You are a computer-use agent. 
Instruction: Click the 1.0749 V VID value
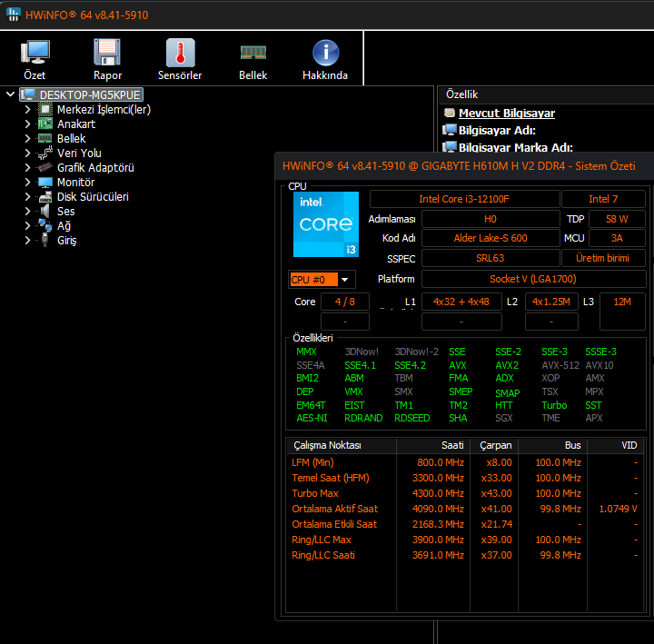tap(619, 509)
